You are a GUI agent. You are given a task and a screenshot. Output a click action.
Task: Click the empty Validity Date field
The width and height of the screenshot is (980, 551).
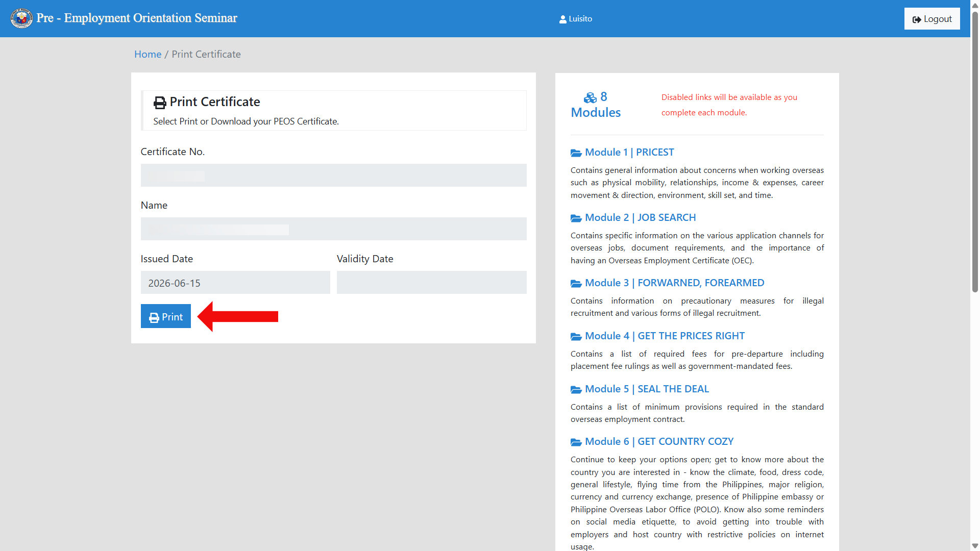[x=431, y=283]
